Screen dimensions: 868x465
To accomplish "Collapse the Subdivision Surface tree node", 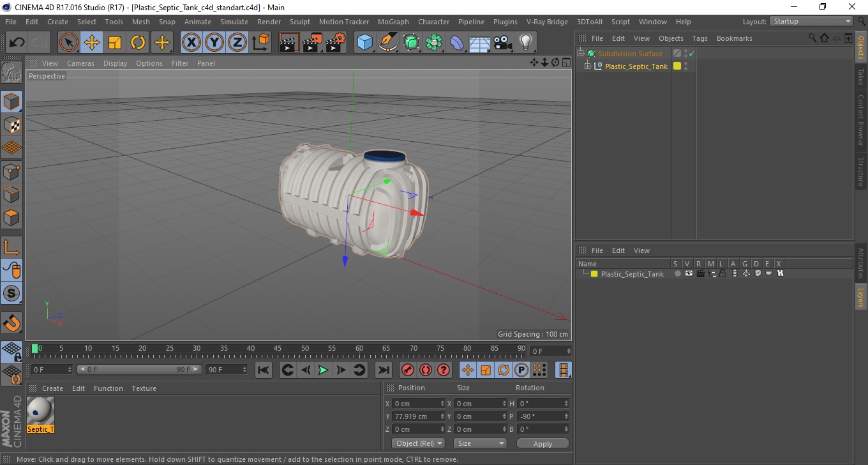I will coord(580,54).
